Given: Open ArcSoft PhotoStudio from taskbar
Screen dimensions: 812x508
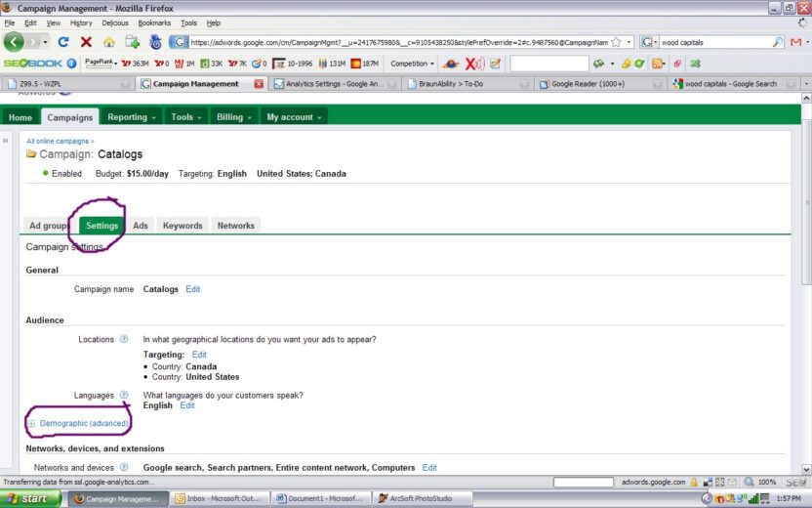Looking at the screenshot, I should pyautogui.click(x=422, y=498).
